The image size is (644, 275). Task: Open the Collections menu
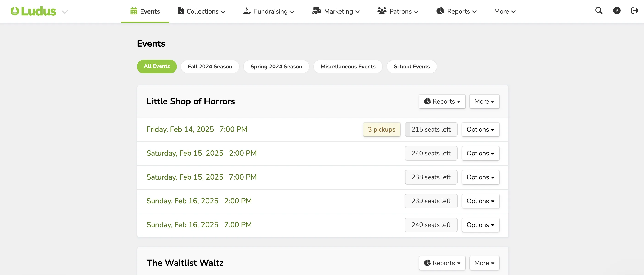pyautogui.click(x=202, y=11)
